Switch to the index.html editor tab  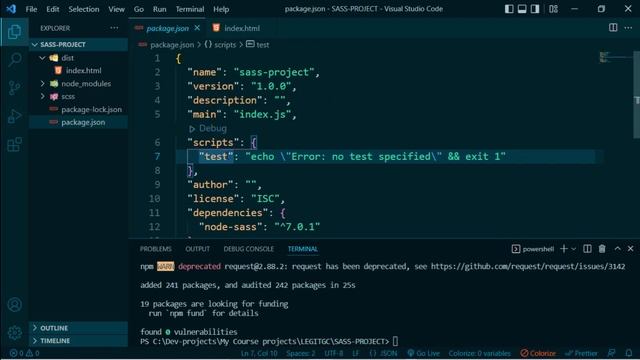pos(237,28)
